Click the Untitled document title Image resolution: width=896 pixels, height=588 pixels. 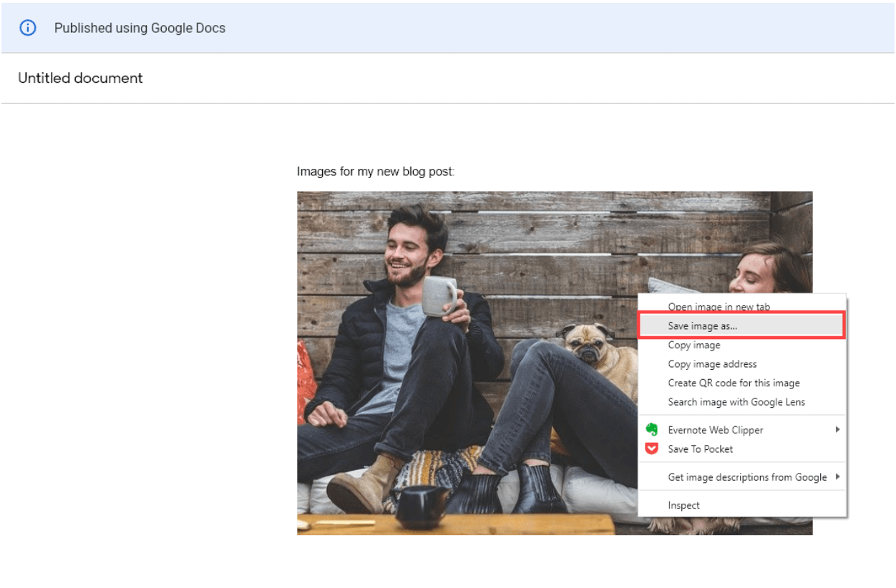tap(80, 78)
